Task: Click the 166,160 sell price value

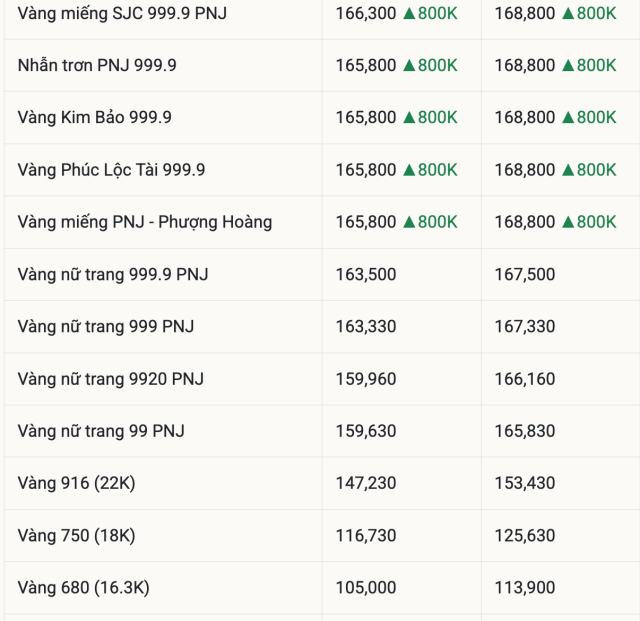Action: tap(525, 379)
